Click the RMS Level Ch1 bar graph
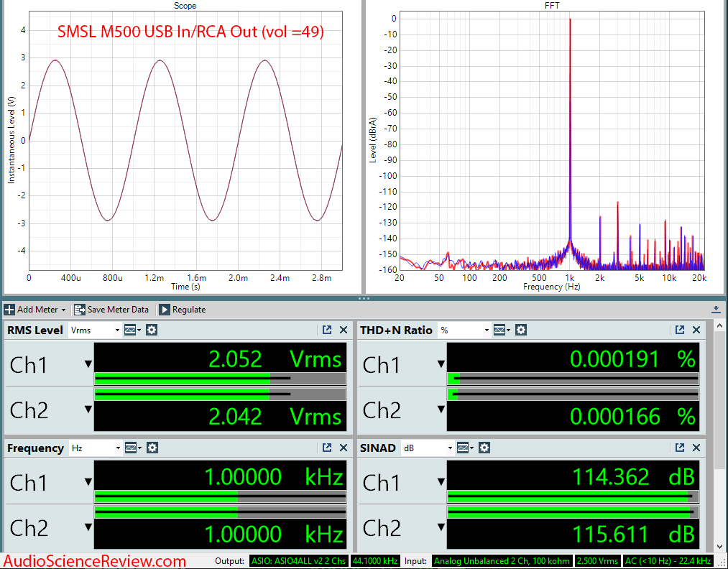Image resolution: width=728 pixels, height=569 pixels. pos(220,379)
